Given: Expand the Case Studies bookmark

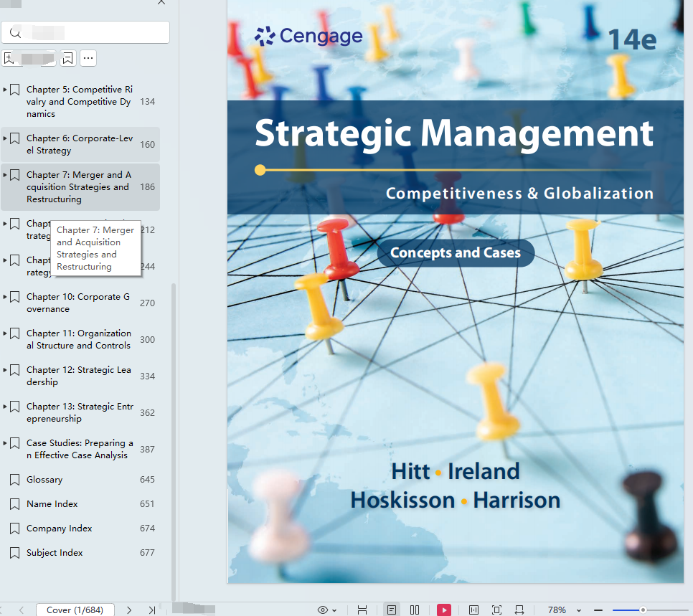Looking at the screenshot, I should tap(4, 442).
